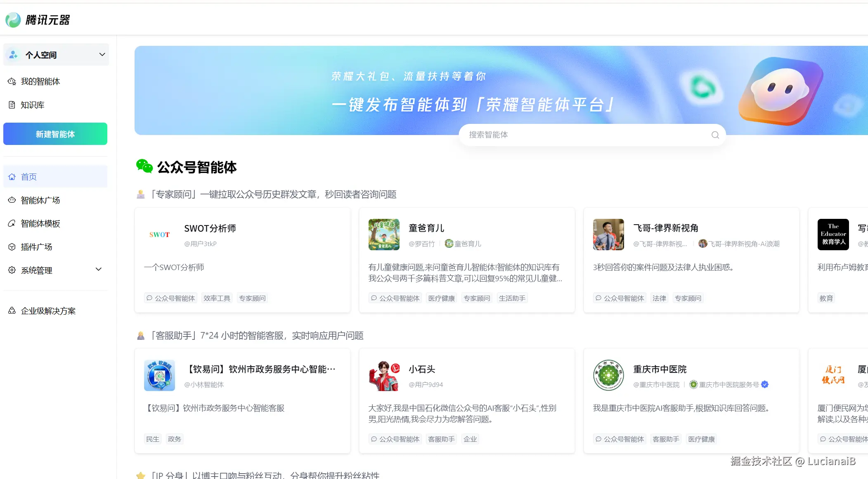
Task: Navigate to 首页 in the sidebar
Action: pos(29,176)
